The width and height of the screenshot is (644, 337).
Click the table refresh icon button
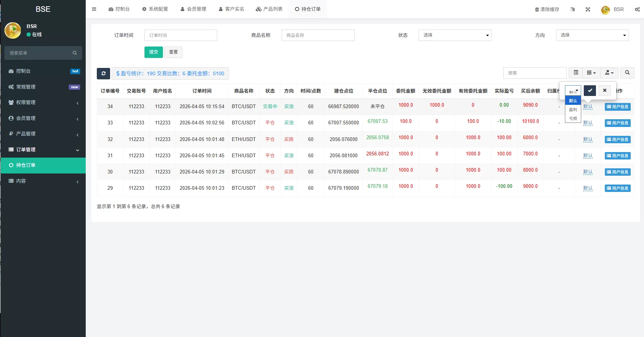click(103, 73)
